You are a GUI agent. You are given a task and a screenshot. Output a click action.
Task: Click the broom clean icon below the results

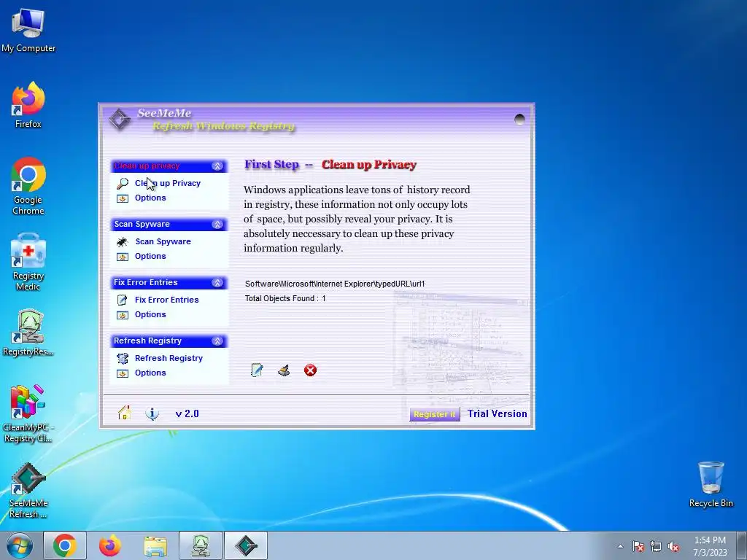click(x=284, y=370)
